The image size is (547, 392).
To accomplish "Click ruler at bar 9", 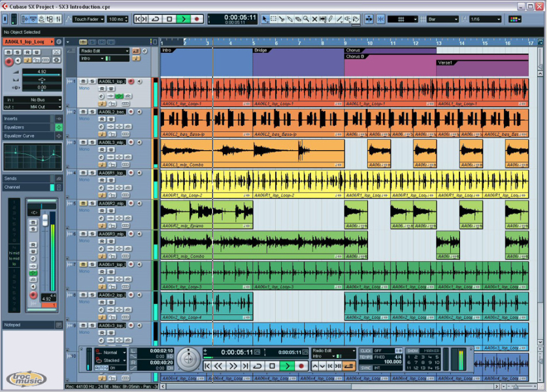I will click(x=345, y=42).
